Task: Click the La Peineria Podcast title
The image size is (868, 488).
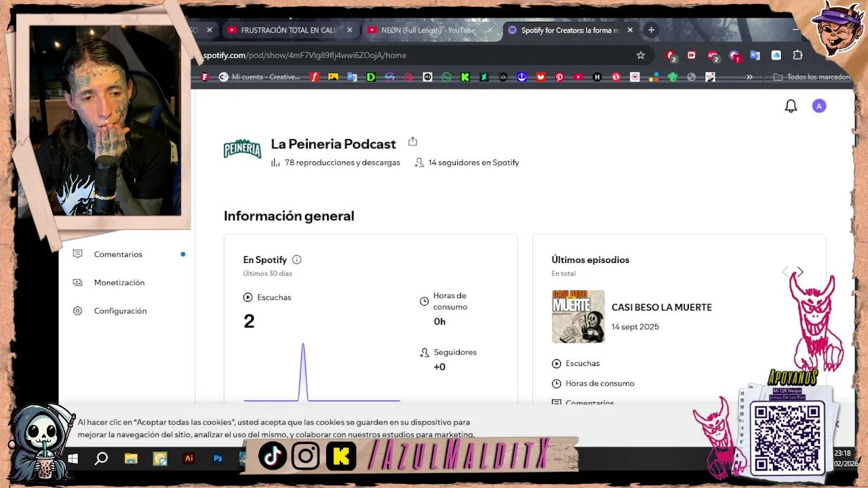Action: click(x=333, y=144)
